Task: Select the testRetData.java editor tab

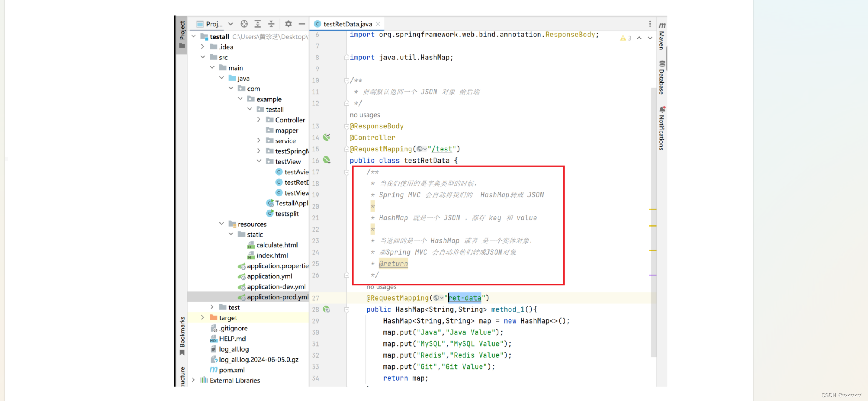Action: point(347,24)
